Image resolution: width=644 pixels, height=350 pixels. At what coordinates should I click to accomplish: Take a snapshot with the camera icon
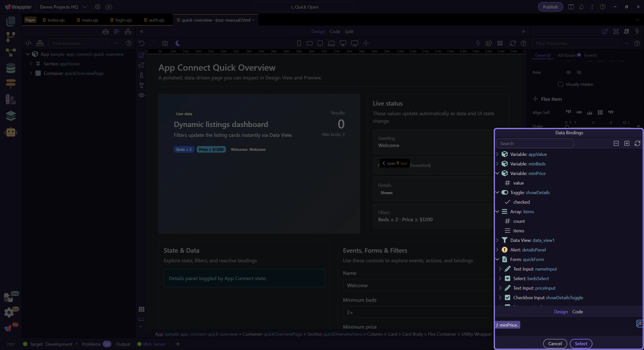click(165, 43)
